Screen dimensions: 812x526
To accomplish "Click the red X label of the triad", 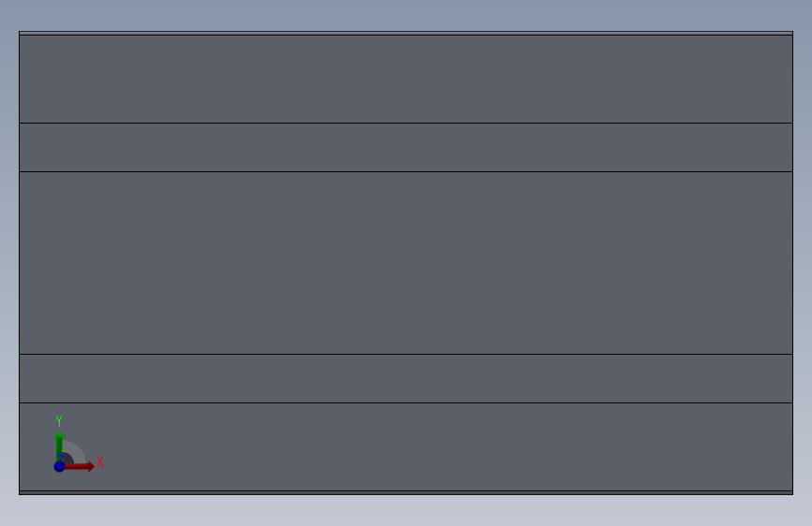I will (x=99, y=462).
